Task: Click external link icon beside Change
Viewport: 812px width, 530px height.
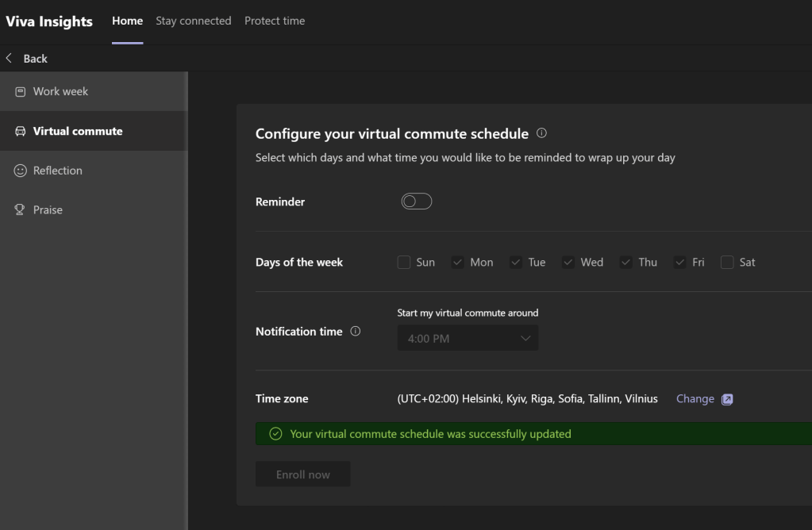Action: click(x=727, y=399)
